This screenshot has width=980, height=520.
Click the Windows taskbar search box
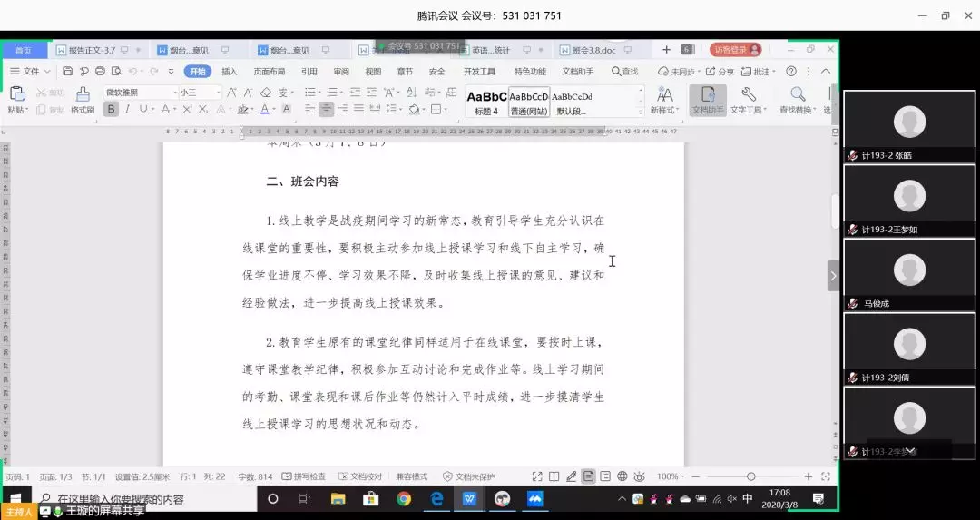145,499
